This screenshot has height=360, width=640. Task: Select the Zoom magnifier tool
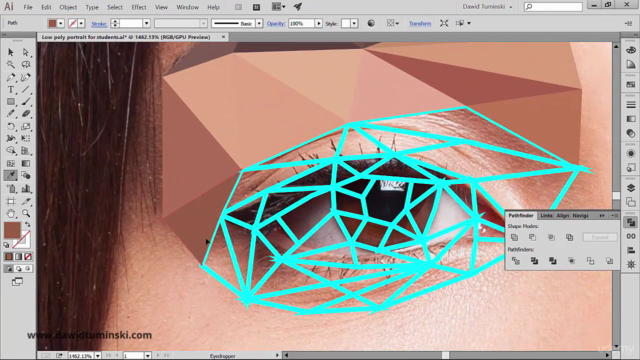pos(26,213)
